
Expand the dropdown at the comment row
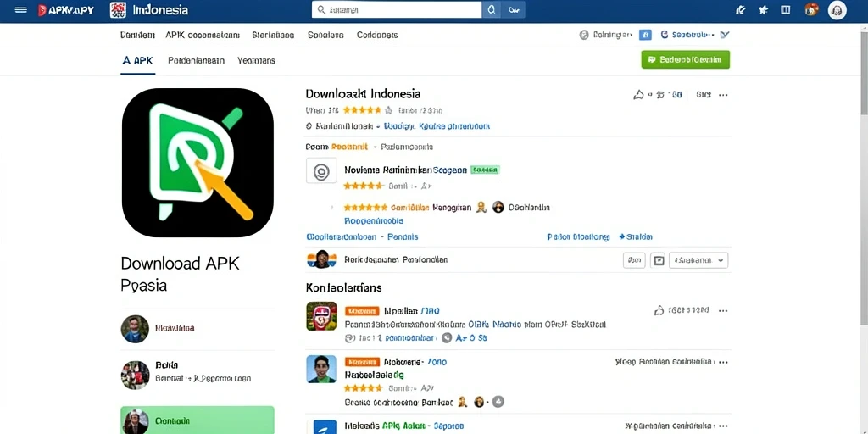[698, 260]
